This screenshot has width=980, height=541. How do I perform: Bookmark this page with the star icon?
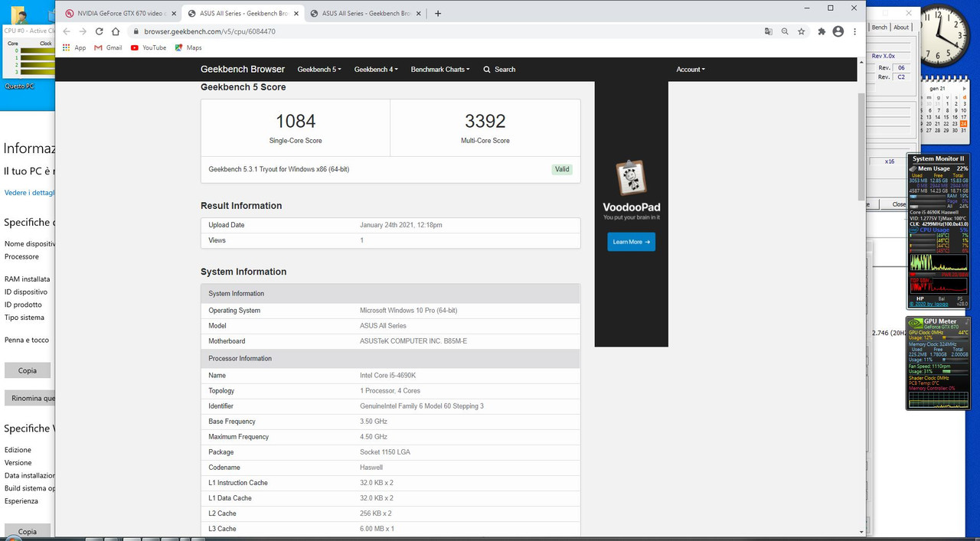(x=801, y=31)
